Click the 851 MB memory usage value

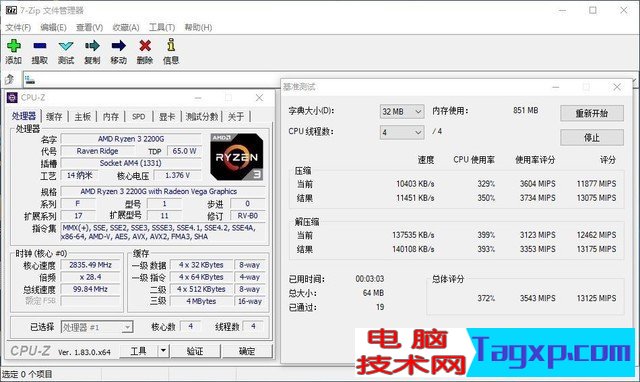pos(526,110)
